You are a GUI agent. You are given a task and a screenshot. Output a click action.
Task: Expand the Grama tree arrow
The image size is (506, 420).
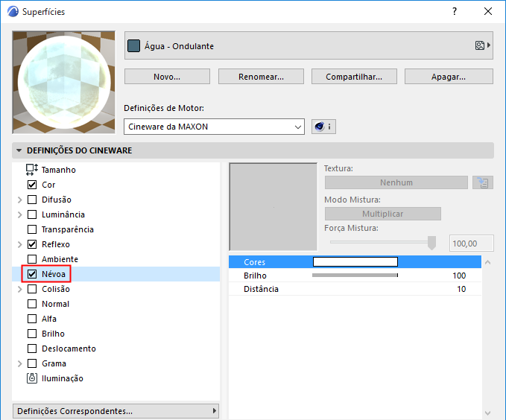point(19,363)
